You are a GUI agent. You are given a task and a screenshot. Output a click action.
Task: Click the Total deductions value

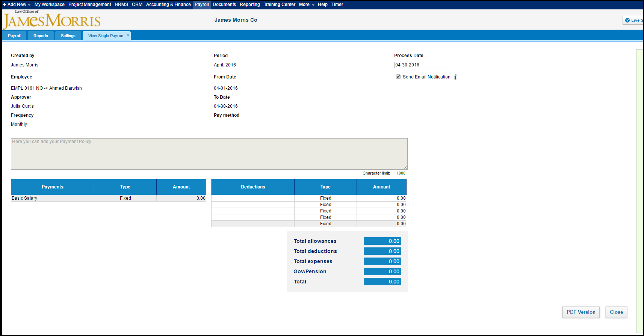click(382, 251)
